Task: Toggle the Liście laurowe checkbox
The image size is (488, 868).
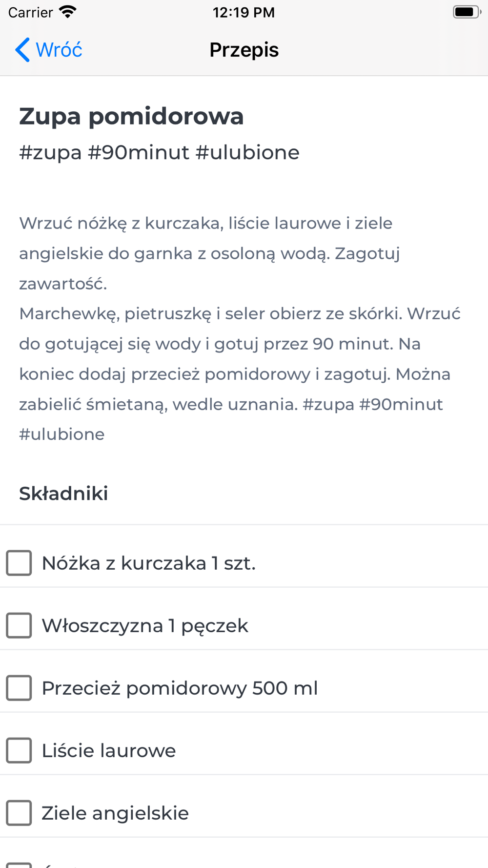Action: [19, 750]
